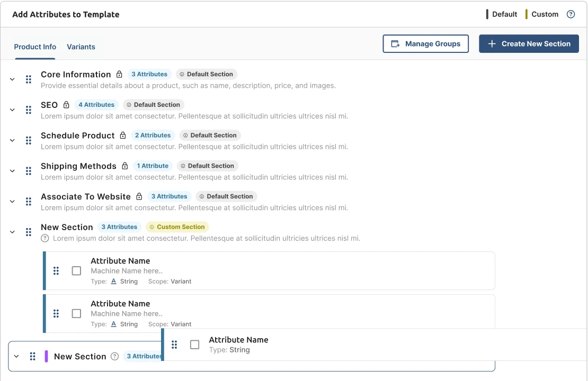Select the Schedule Product section title
Screen dimensions: 588x381
[x=78, y=135]
